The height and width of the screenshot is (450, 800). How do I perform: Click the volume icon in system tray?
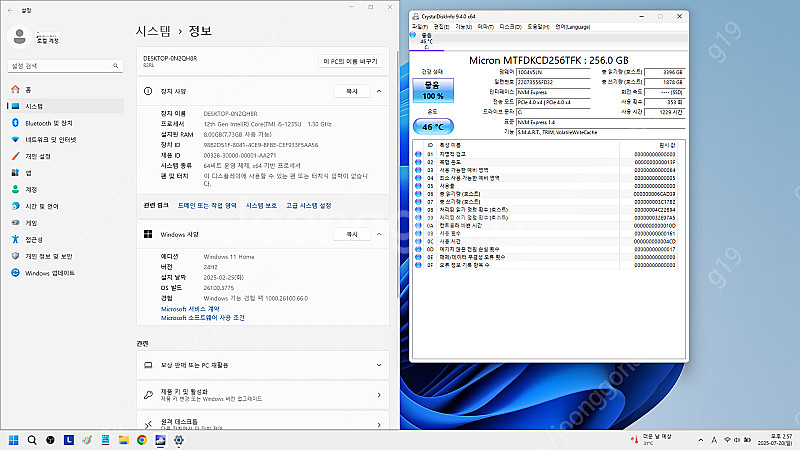(x=737, y=440)
